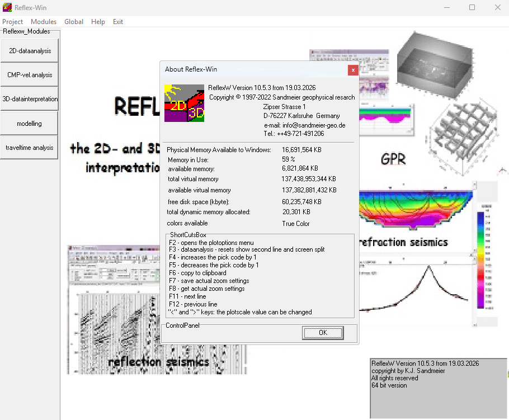509x420 pixels.
Task: Click the rainbow color scale bar
Action: pos(481,259)
